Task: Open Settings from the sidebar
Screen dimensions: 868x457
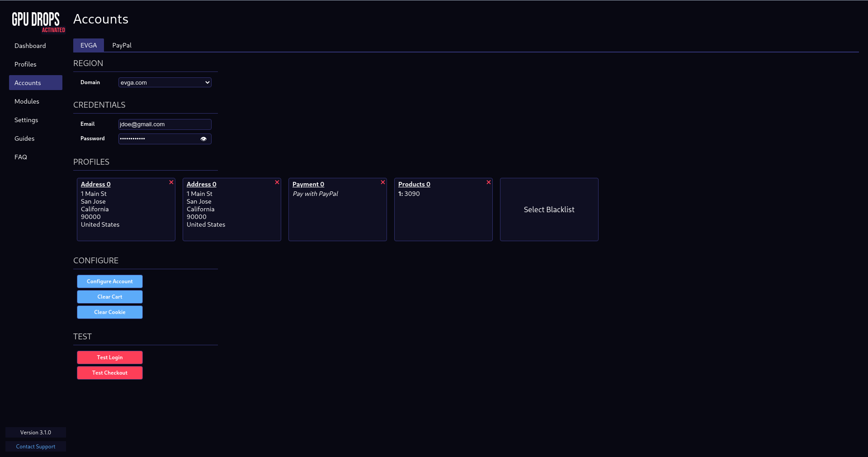Action: click(x=36, y=120)
